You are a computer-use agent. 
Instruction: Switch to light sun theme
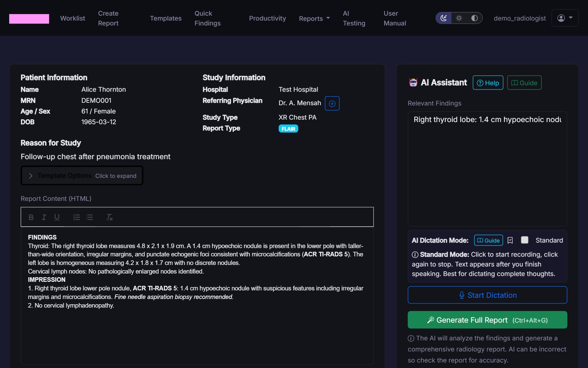click(459, 18)
